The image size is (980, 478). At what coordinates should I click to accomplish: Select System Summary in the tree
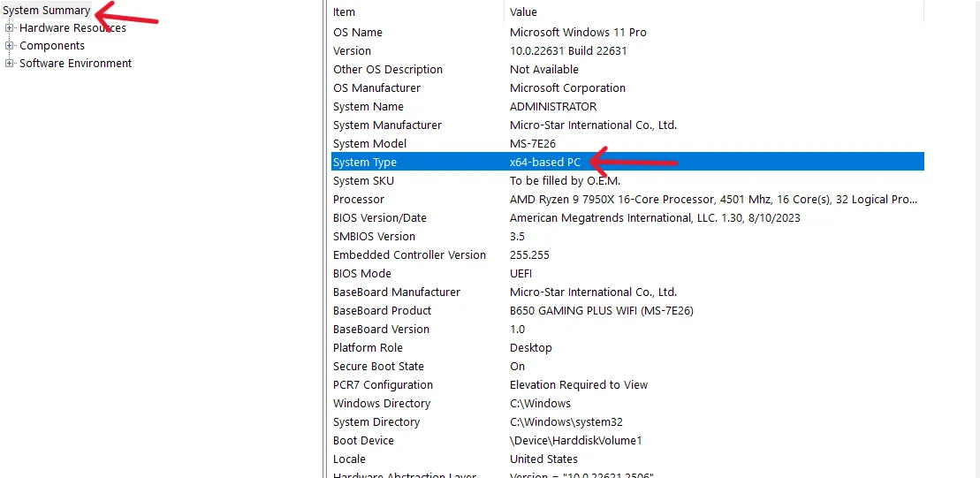[x=46, y=11]
